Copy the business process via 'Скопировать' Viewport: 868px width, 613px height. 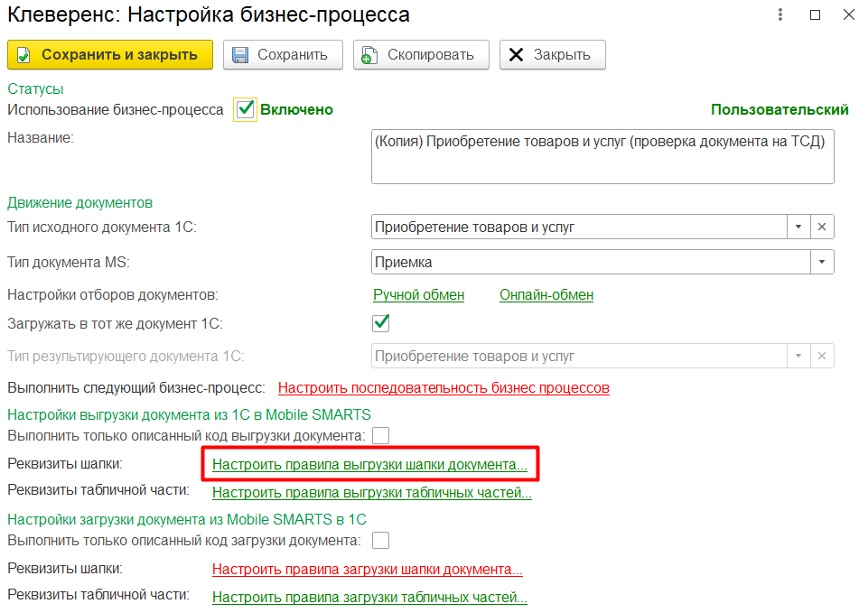click(421, 55)
